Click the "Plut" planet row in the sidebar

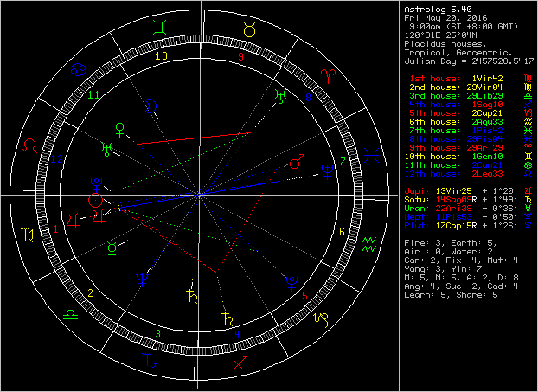[x=462, y=225]
